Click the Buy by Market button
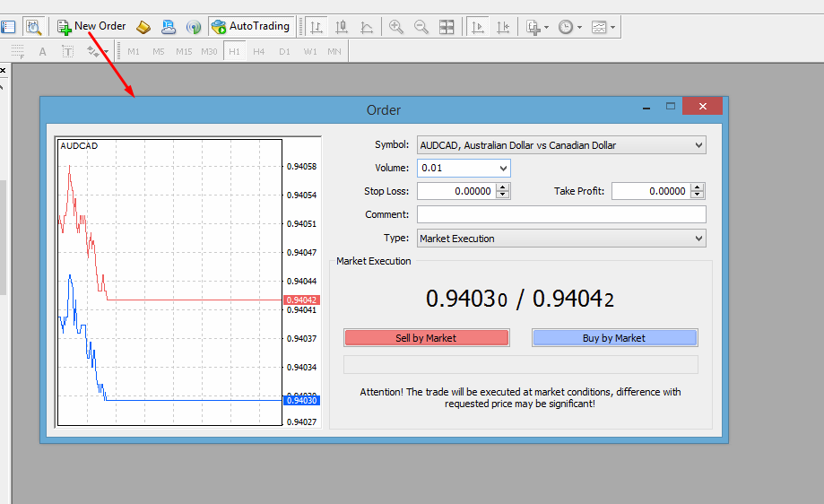Viewport: 824px width, 504px height. [614, 338]
